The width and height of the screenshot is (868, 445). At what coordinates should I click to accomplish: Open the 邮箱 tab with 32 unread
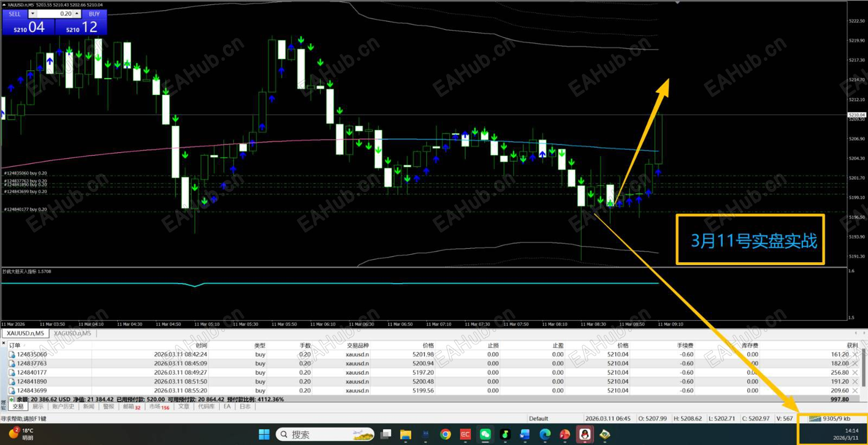(x=131, y=407)
